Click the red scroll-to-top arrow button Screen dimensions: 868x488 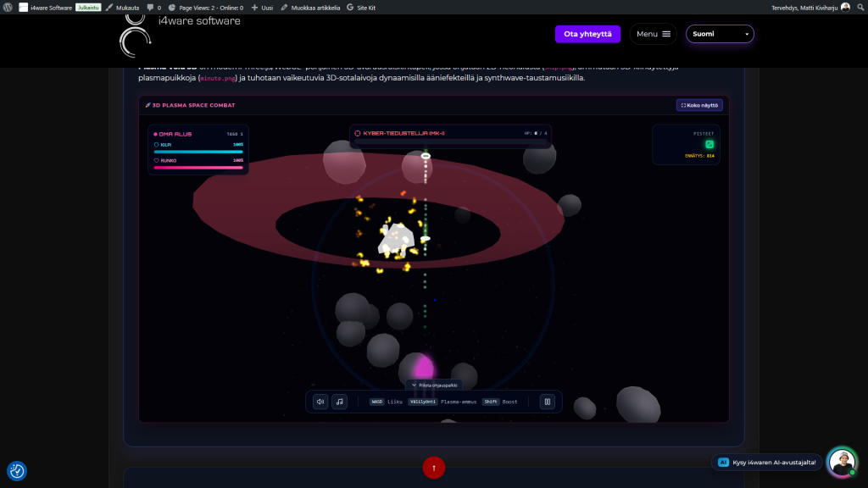[433, 468]
